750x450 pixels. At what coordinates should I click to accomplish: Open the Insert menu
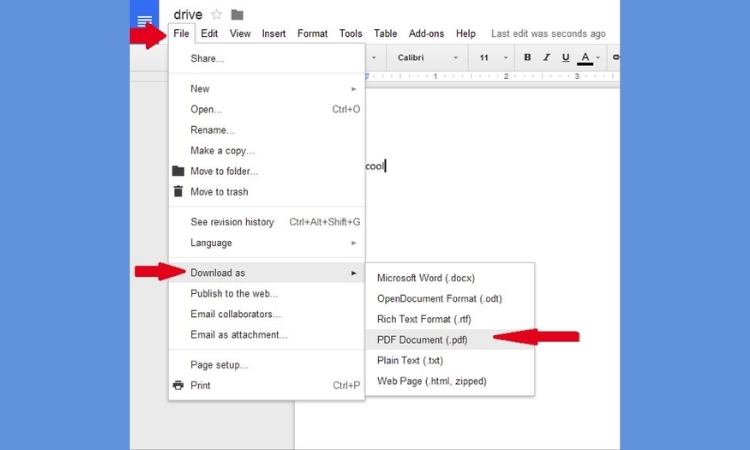tap(274, 33)
